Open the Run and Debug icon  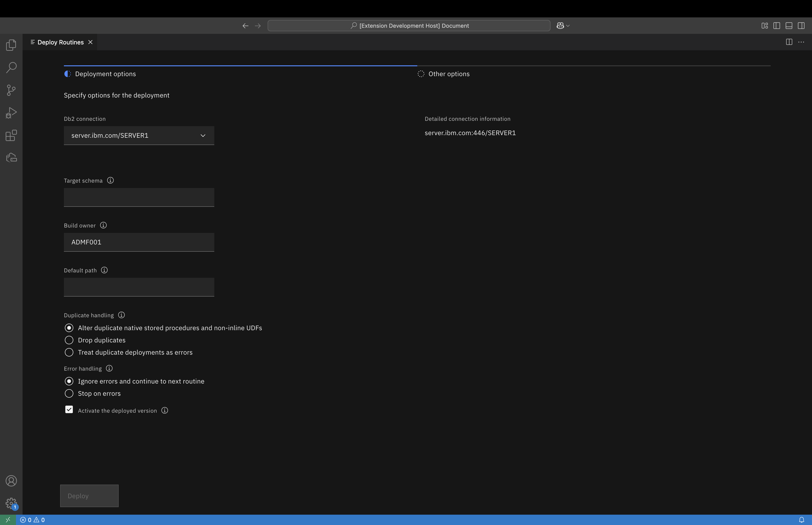coord(11,113)
